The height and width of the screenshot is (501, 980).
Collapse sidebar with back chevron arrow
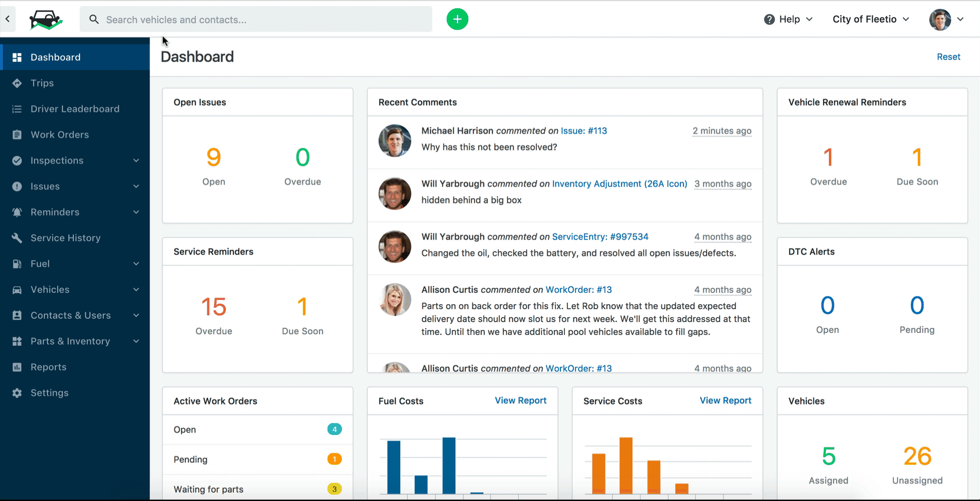point(8,19)
